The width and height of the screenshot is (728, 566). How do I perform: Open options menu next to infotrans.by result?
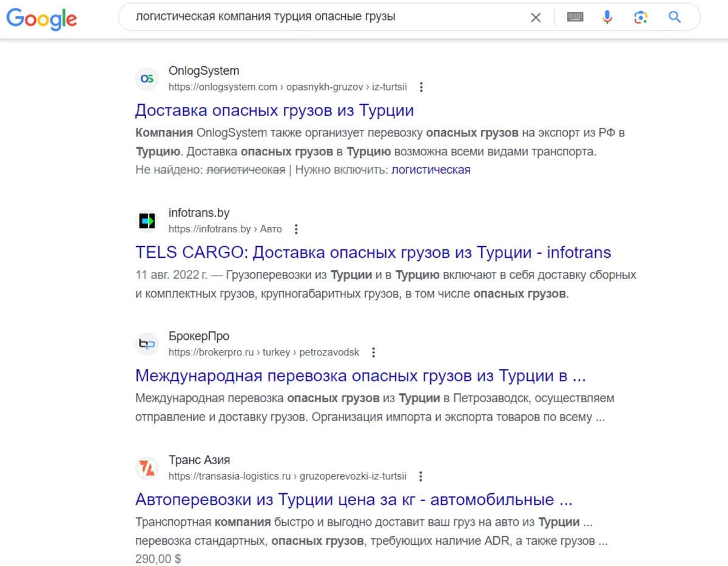pyautogui.click(x=296, y=229)
